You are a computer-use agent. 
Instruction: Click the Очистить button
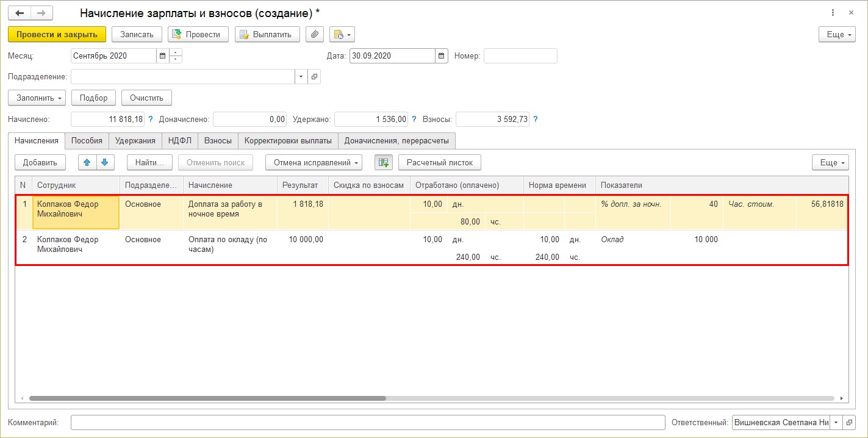coord(146,98)
